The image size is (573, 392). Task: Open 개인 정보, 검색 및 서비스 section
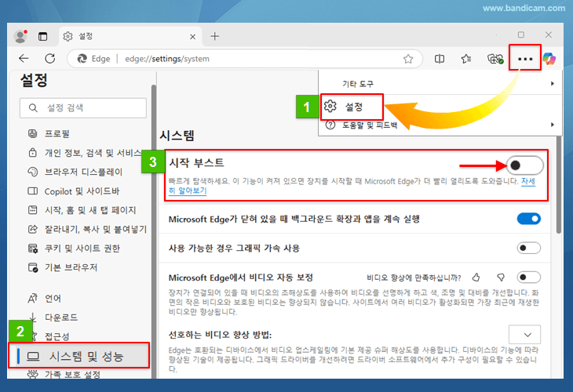click(85, 153)
